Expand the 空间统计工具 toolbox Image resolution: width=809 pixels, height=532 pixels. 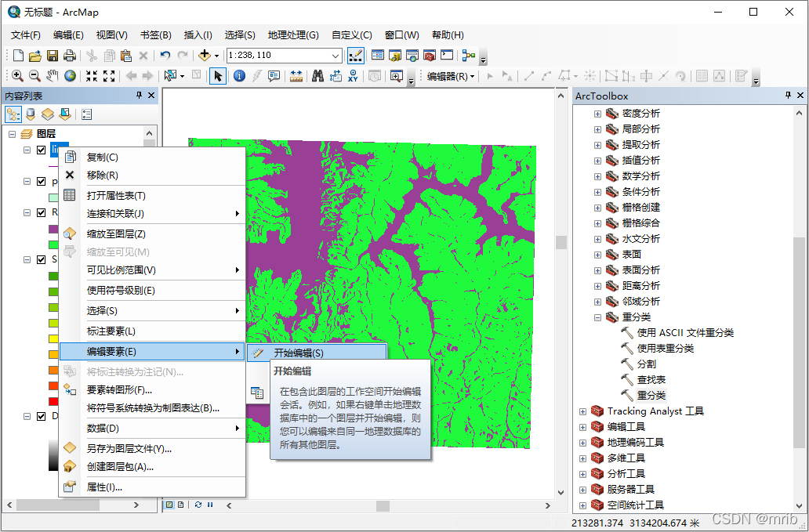(x=582, y=505)
